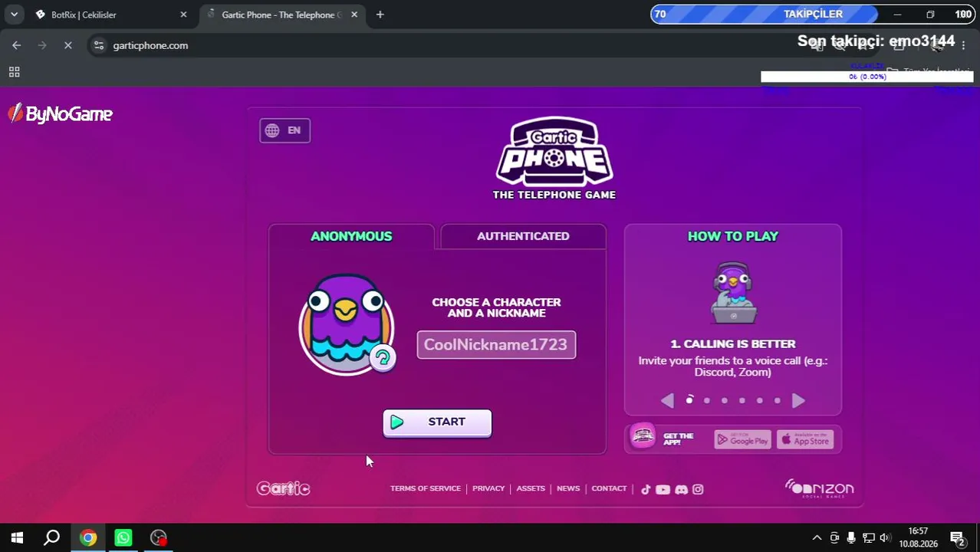Screen dimensions: 980x552
Task: Click the Gartic Phone app icon
Action: coord(643,437)
